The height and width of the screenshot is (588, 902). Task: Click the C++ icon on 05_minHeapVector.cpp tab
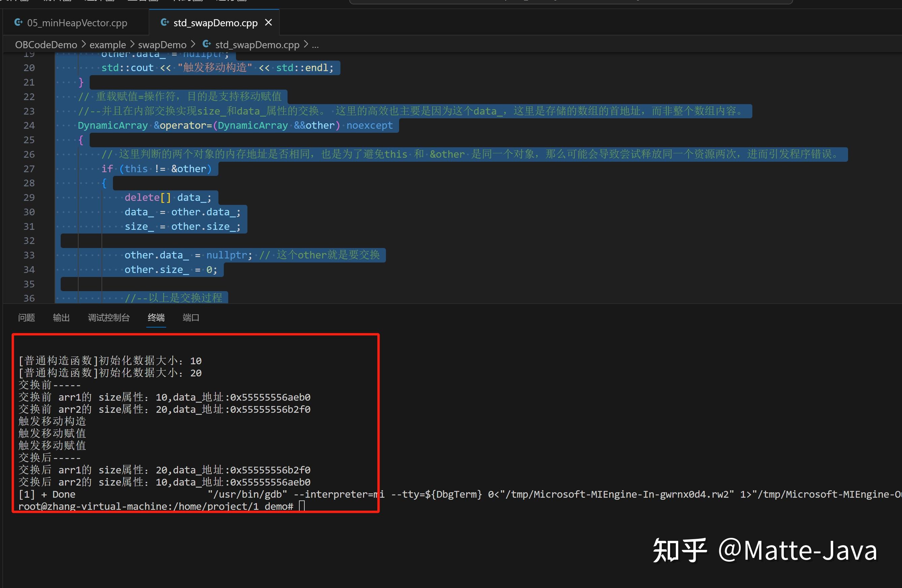pos(19,22)
